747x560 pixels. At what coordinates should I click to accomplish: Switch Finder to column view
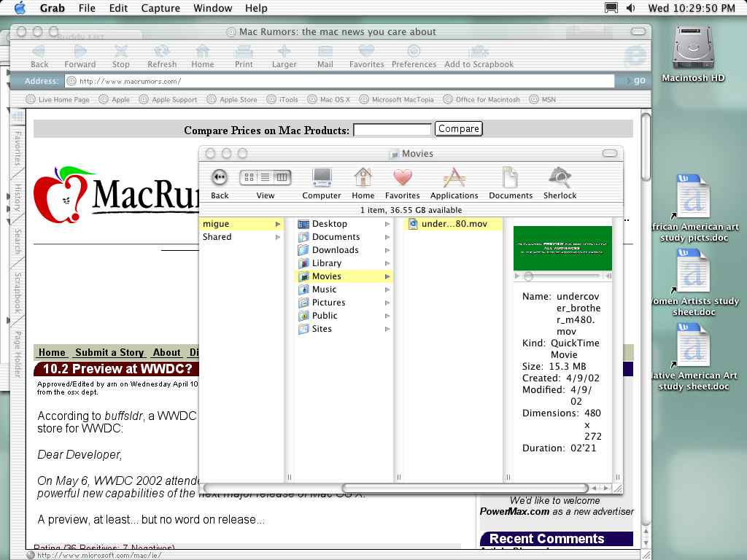pos(282,178)
